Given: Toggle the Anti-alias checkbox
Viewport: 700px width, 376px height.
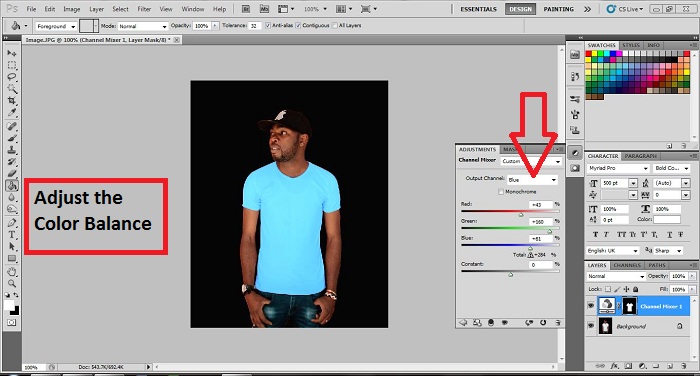Looking at the screenshot, I should (x=268, y=25).
